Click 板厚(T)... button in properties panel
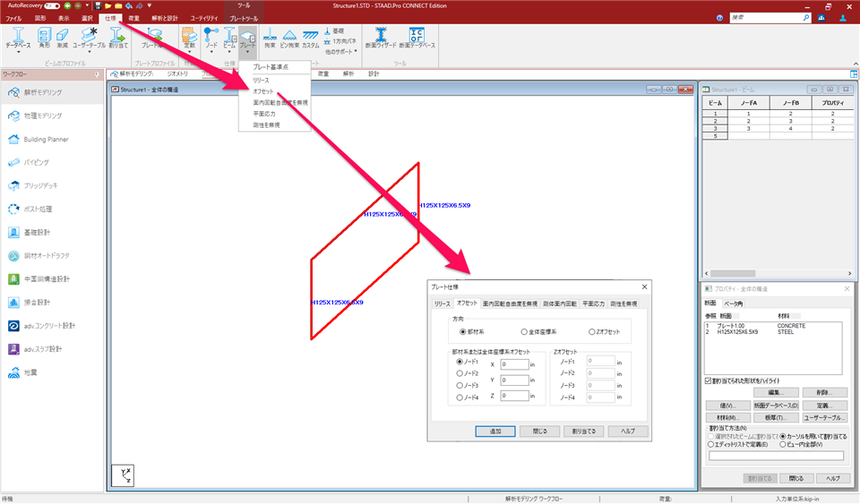The height and width of the screenshot is (504, 860). (x=776, y=418)
